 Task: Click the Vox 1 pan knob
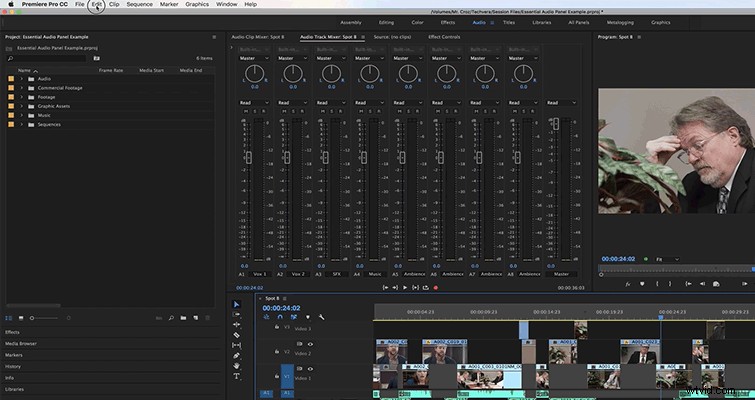click(x=254, y=74)
